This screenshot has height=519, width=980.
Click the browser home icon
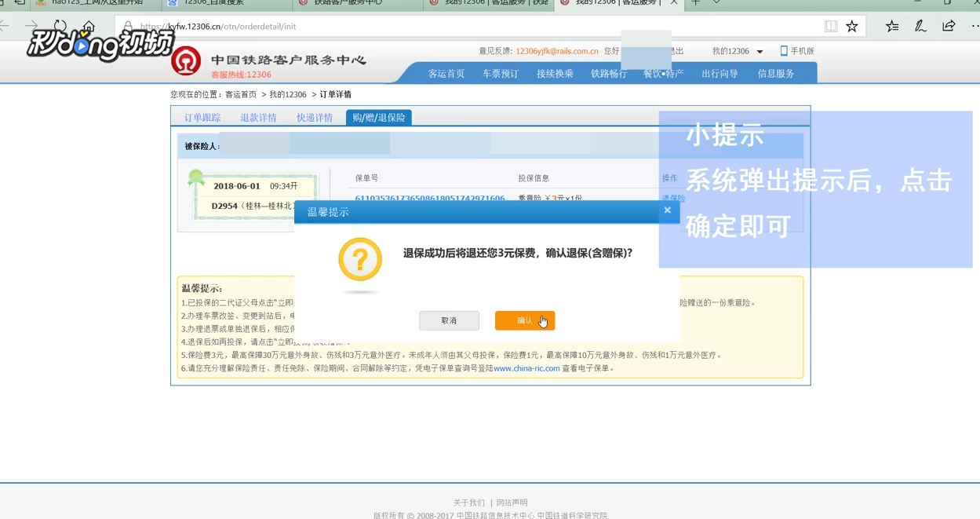89,26
